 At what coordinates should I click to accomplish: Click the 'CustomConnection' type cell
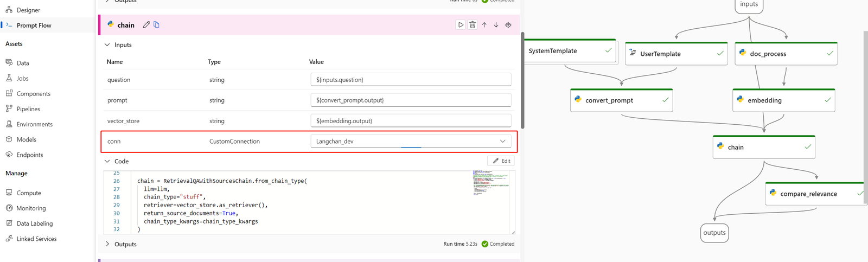coord(234,141)
